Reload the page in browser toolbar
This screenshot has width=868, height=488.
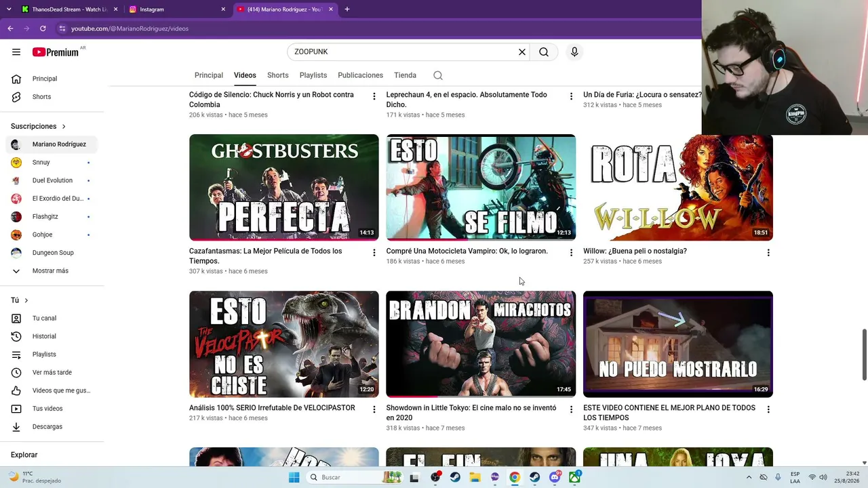pos(43,28)
